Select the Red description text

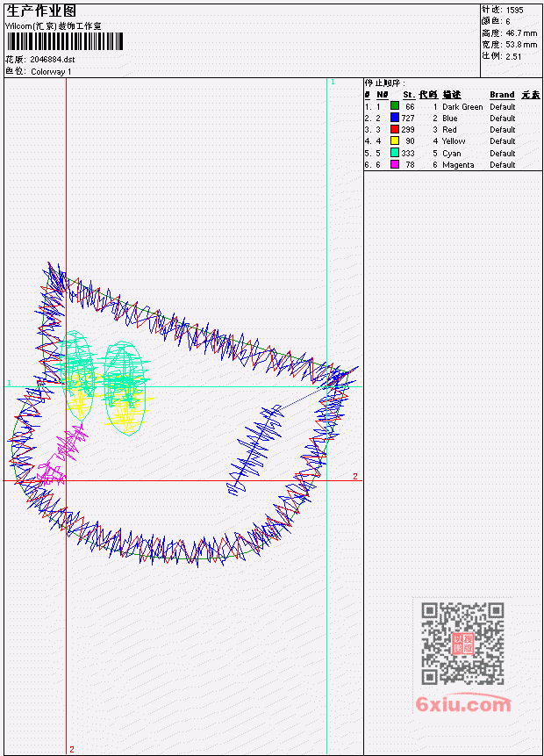tap(449, 130)
